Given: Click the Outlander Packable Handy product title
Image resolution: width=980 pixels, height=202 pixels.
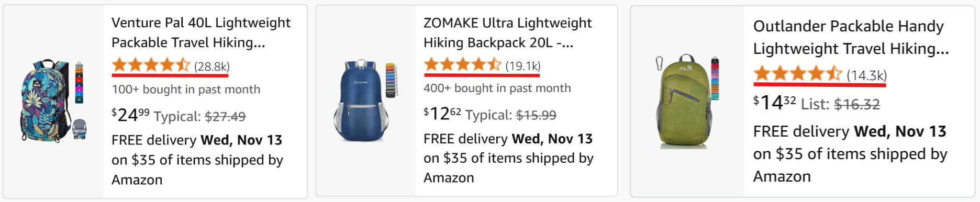Looking at the screenshot, I should coord(851,37).
